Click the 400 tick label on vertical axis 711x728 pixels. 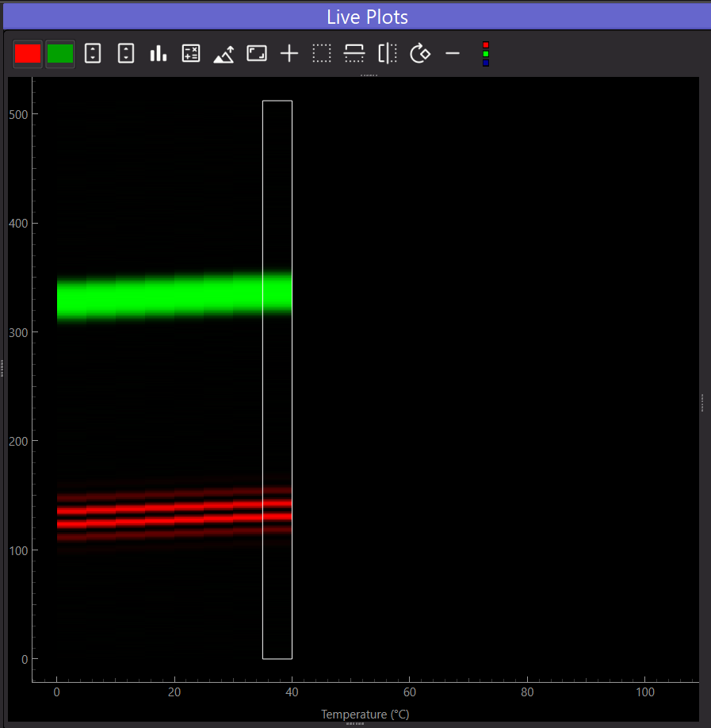(x=18, y=224)
